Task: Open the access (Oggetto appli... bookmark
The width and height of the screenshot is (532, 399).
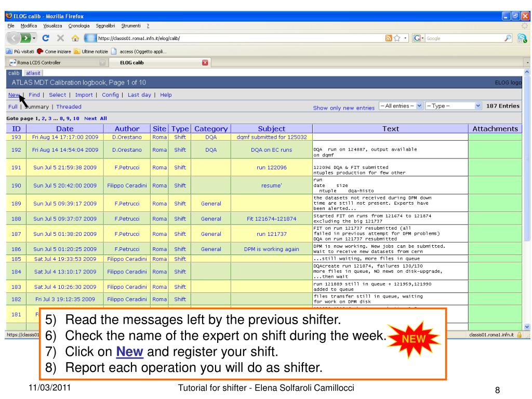Action: [x=139, y=51]
